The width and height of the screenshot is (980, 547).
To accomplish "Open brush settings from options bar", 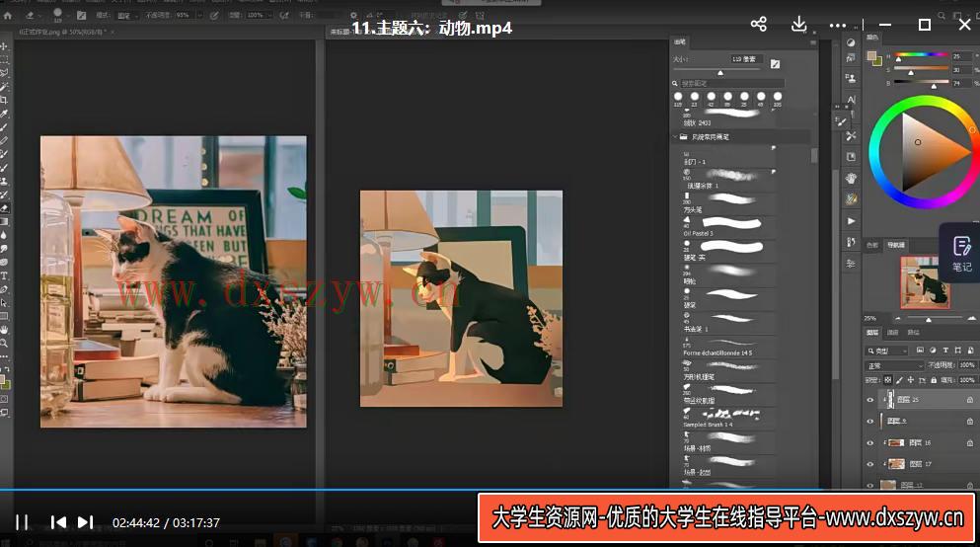I will 81,15.
